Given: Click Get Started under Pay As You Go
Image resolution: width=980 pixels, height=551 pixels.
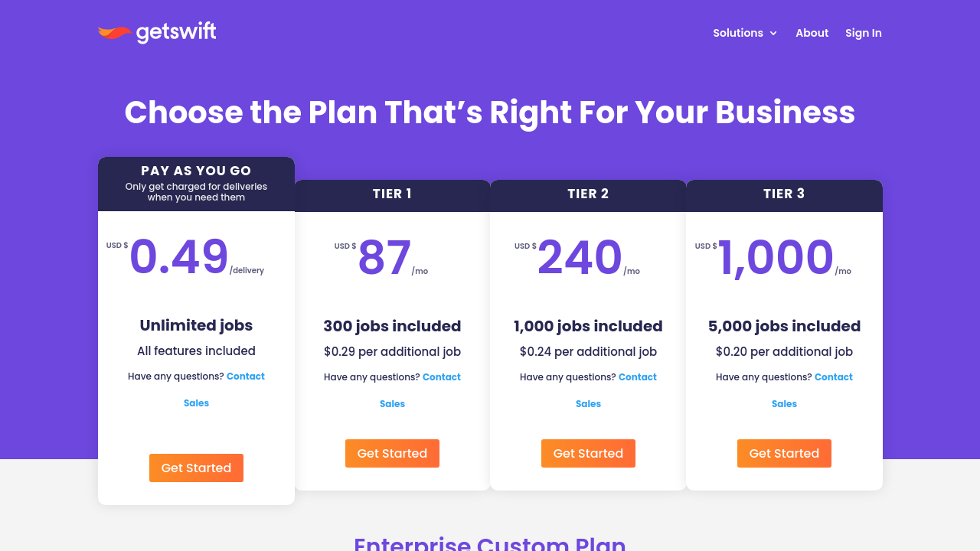Looking at the screenshot, I should (x=196, y=468).
